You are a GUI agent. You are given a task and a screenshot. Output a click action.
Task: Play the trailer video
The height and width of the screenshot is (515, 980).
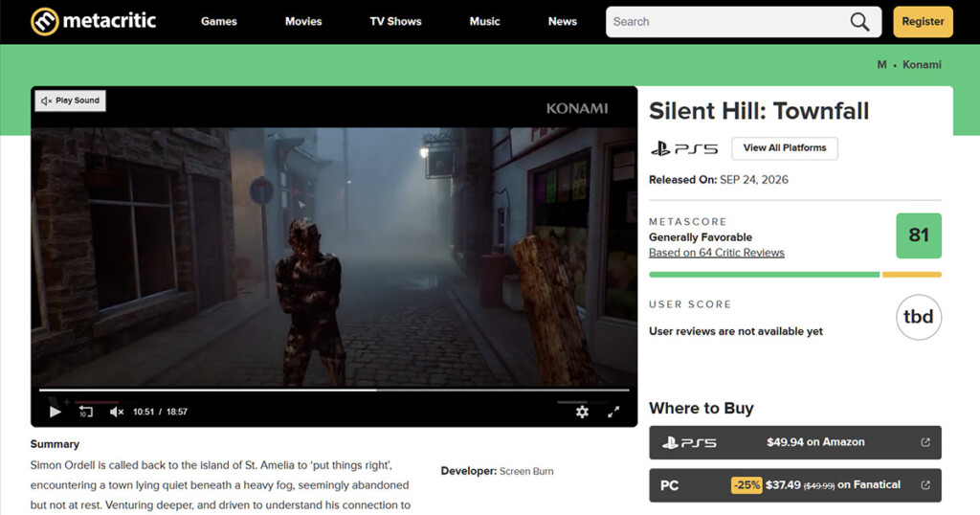point(55,412)
